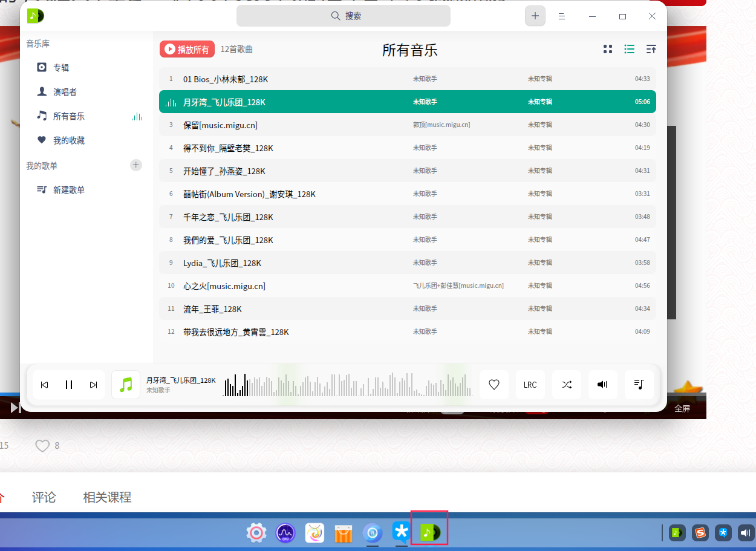Select song 千年之恋_飞儿乐团_128K
Viewport: 756px width, 551px height.
(408, 217)
